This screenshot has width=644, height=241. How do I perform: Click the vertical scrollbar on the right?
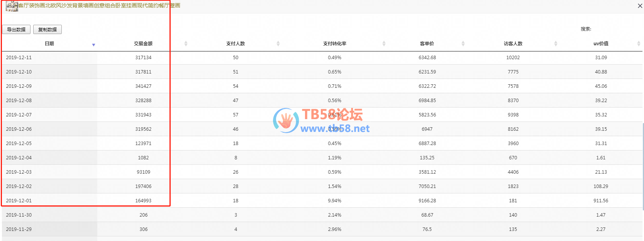tap(643, 166)
